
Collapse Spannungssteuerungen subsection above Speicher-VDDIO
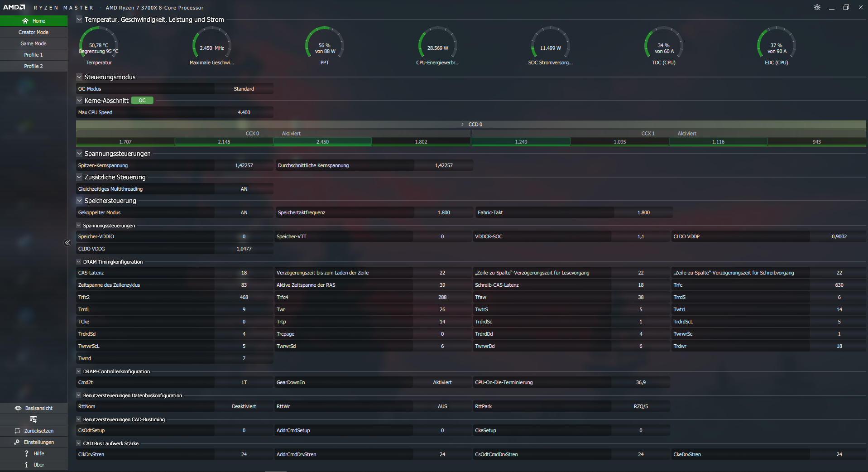point(79,226)
